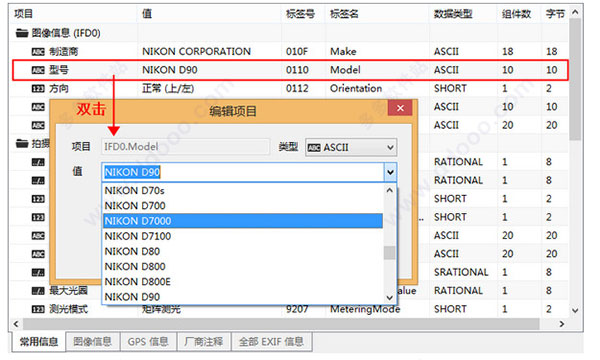Click the folder icon of the 拍摄 group
The image size is (600, 360).
pyautogui.click(x=22, y=143)
